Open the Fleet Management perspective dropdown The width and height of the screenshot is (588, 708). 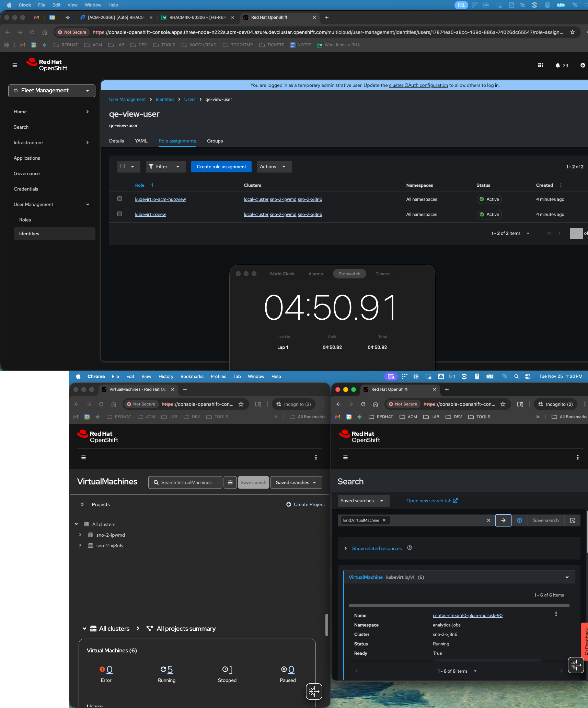click(x=52, y=91)
